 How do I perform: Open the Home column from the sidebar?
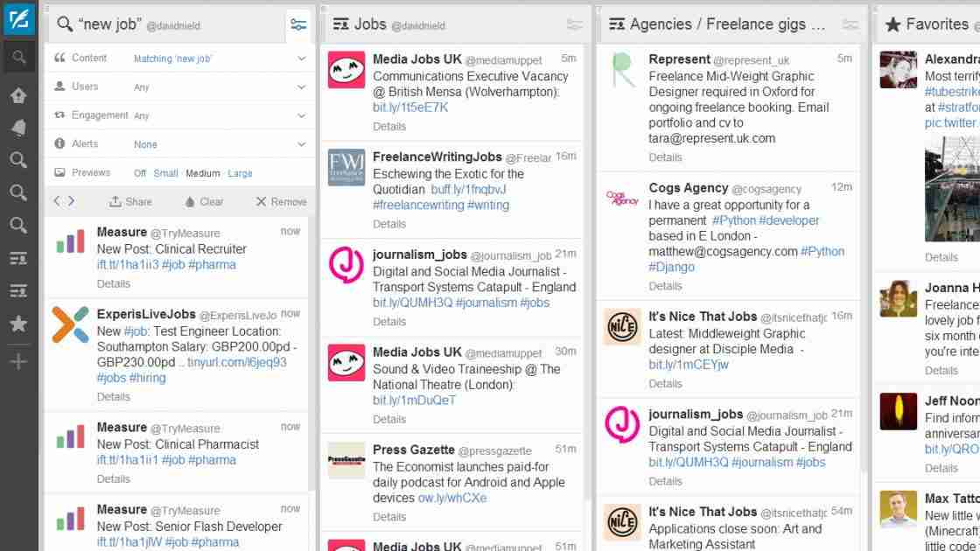pos(18,95)
